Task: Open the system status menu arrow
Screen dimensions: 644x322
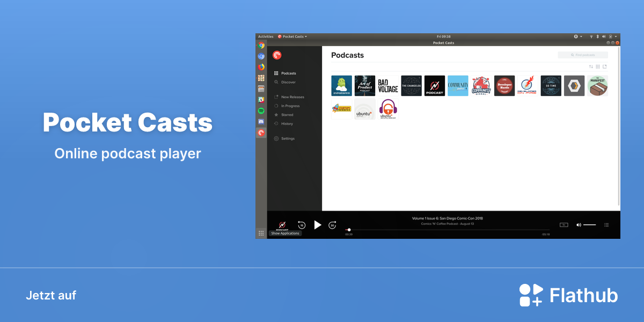Action: coord(616,36)
